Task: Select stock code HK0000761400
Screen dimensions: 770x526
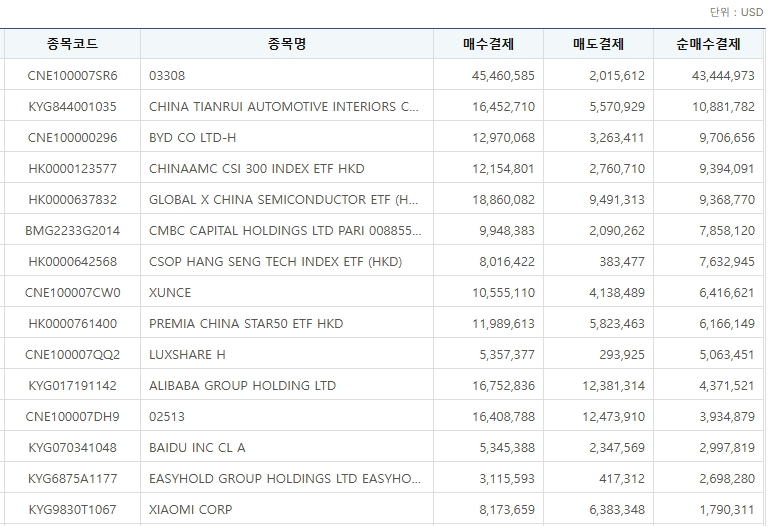Action: [x=73, y=323]
